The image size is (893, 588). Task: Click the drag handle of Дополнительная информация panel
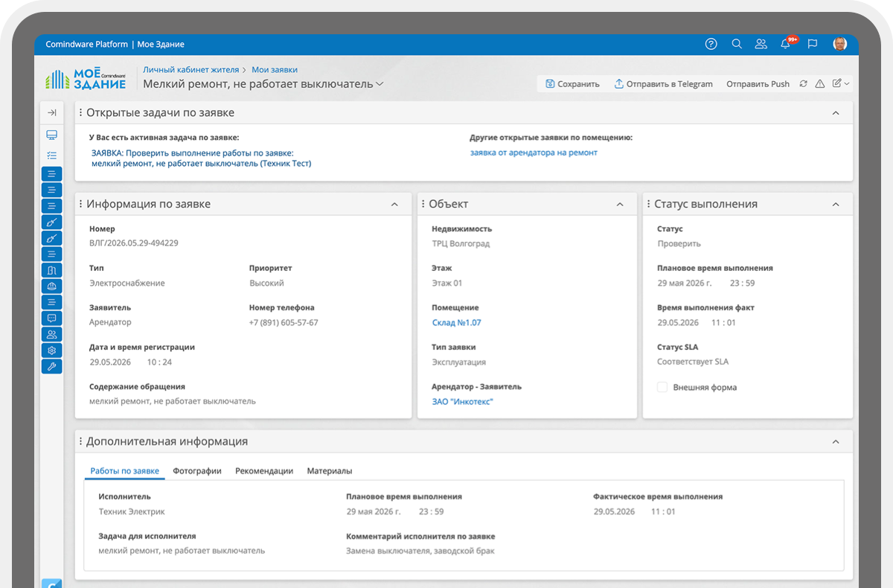tap(80, 441)
